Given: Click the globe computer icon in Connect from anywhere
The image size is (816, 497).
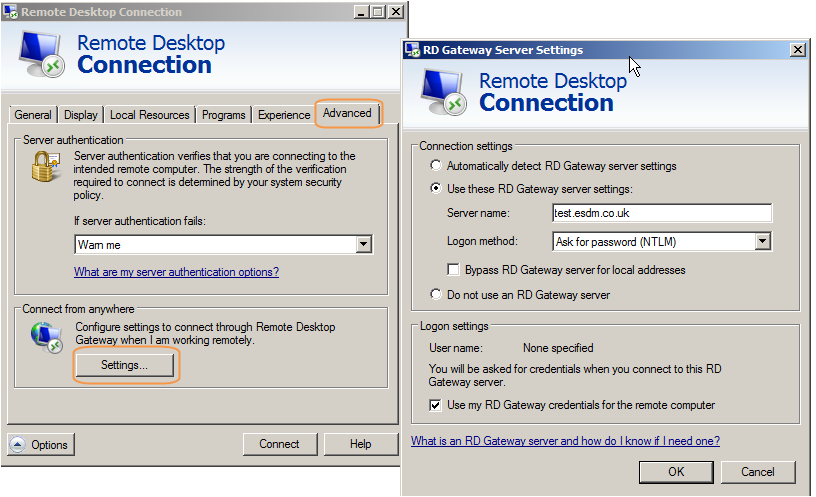Looking at the screenshot, I should (47, 337).
